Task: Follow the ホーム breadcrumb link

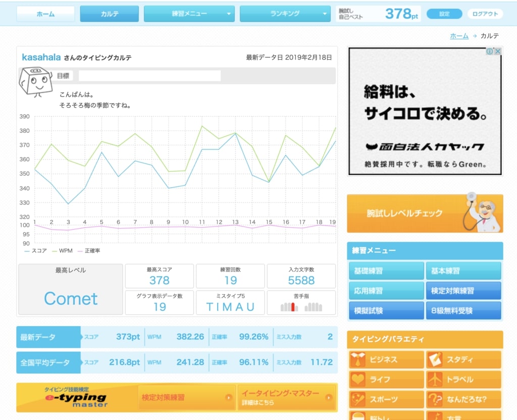Action: click(459, 36)
